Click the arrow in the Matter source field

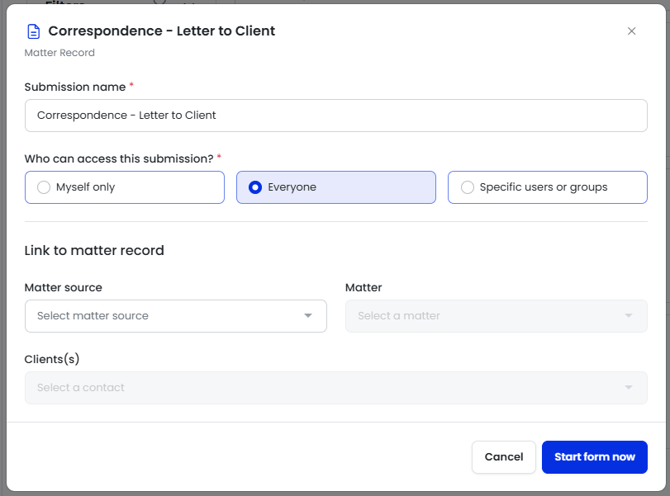point(308,316)
